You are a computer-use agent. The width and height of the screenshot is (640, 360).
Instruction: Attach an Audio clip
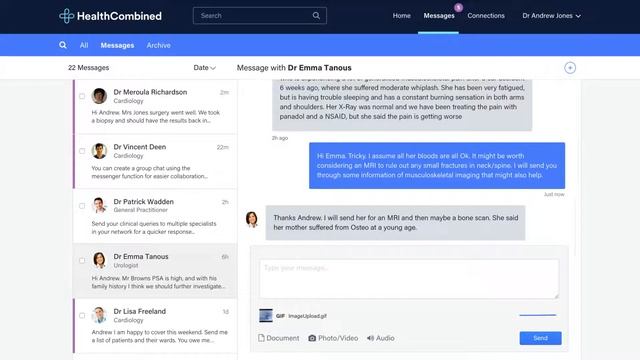coord(380,338)
